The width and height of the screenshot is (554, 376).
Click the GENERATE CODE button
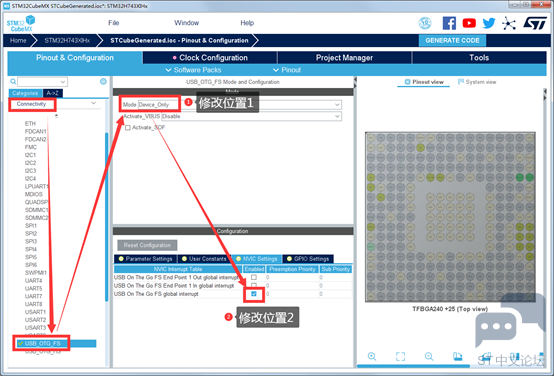[x=452, y=40]
